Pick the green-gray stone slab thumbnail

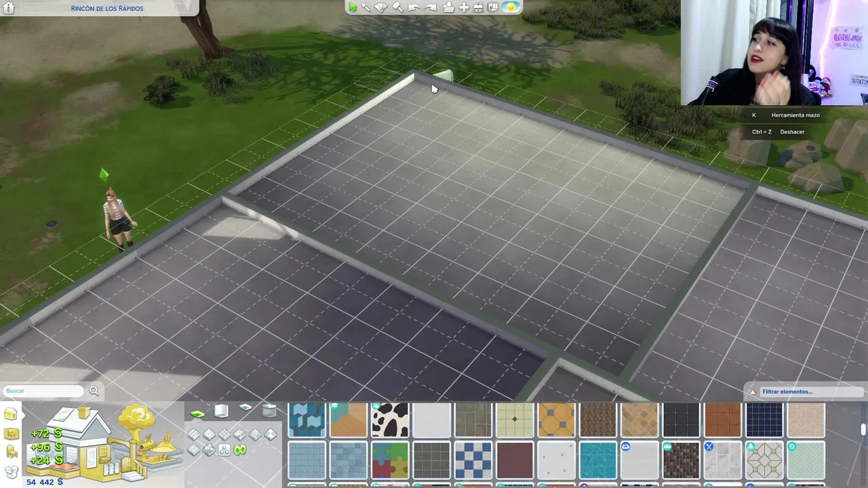click(x=473, y=420)
